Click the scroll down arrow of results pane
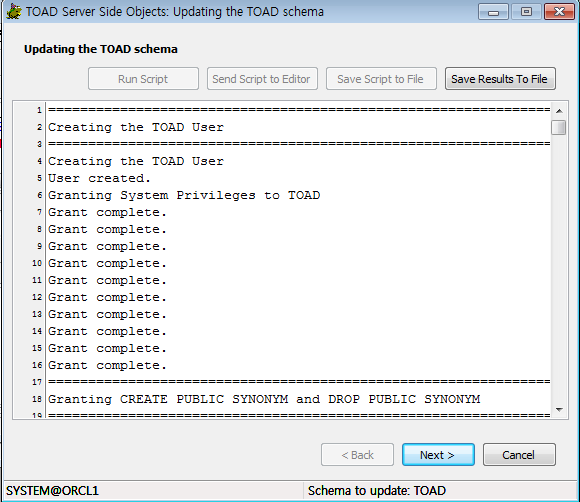 pos(559,410)
